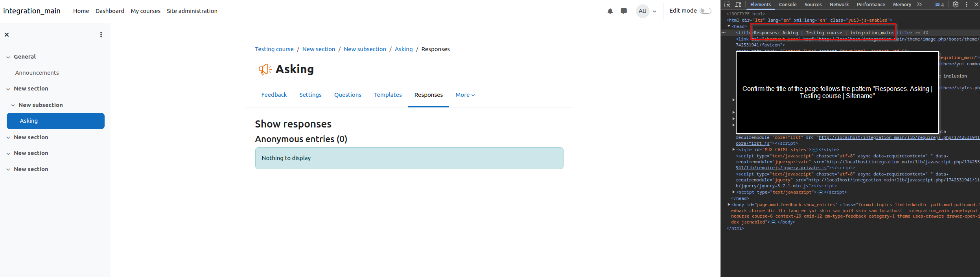Collapse New section above New subsection
The image size is (980, 277).
(x=8, y=89)
